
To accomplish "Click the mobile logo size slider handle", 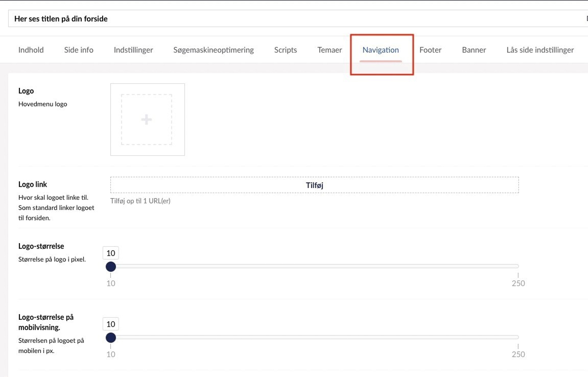I will [111, 338].
